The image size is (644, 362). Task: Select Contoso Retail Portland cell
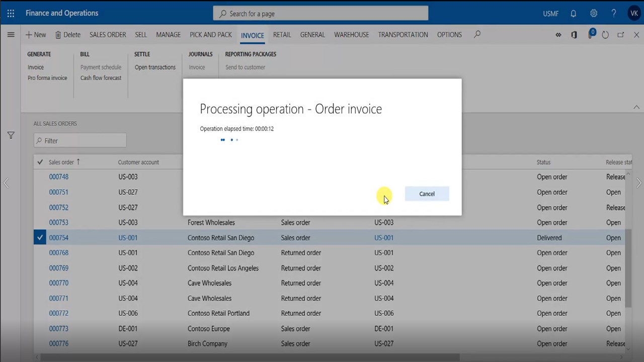coord(218,313)
